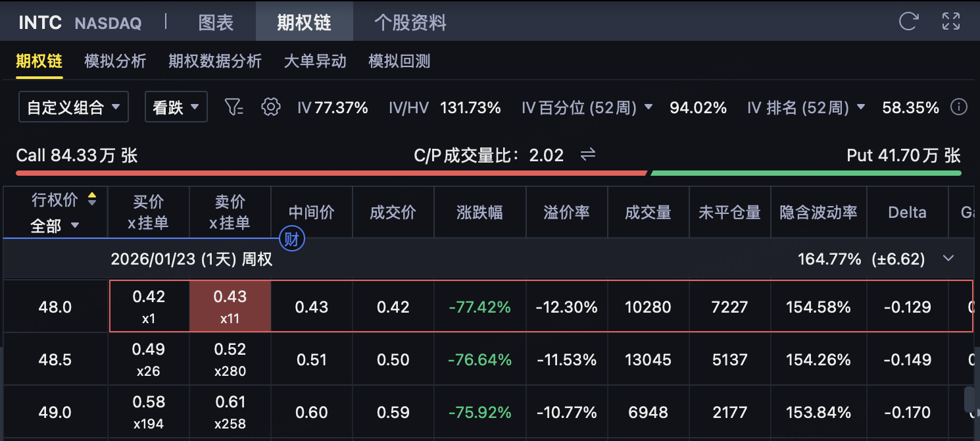This screenshot has height=441, width=980.
Task: Open option chain settings gear
Action: [270, 107]
